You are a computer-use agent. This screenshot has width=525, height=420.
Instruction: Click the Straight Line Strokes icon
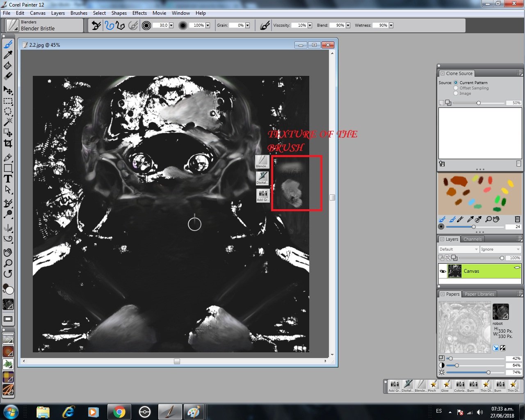click(120, 25)
